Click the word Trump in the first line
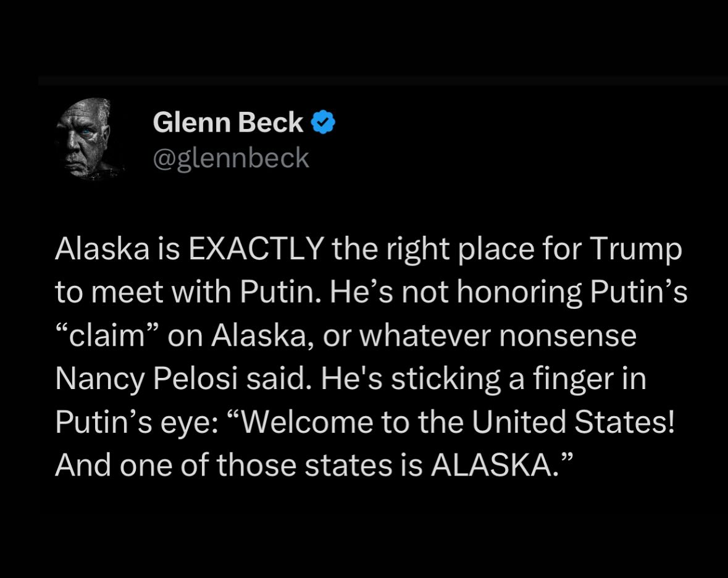Image resolution: width=728 pixels, height=578 pixels. (636, 249)
